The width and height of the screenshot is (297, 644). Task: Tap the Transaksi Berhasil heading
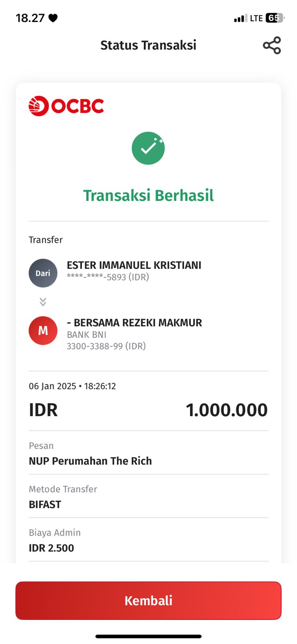coord(148,195)
